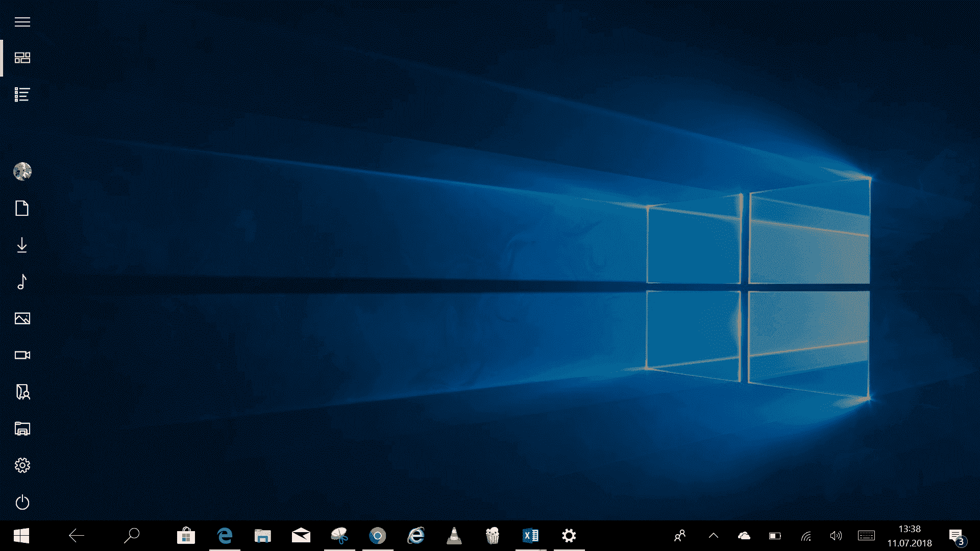Launch Internet Explorer from the taskbar

coord(415,536)
